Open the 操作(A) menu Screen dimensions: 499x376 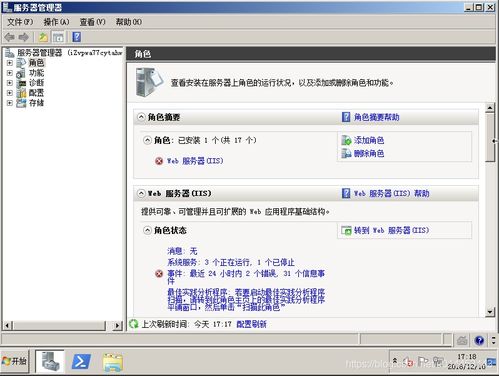click(56, 22)
